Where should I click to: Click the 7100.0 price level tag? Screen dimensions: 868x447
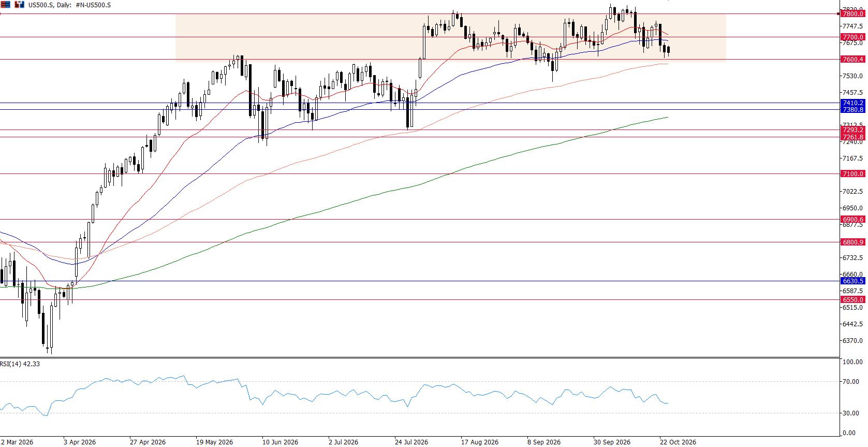(852, 174)
